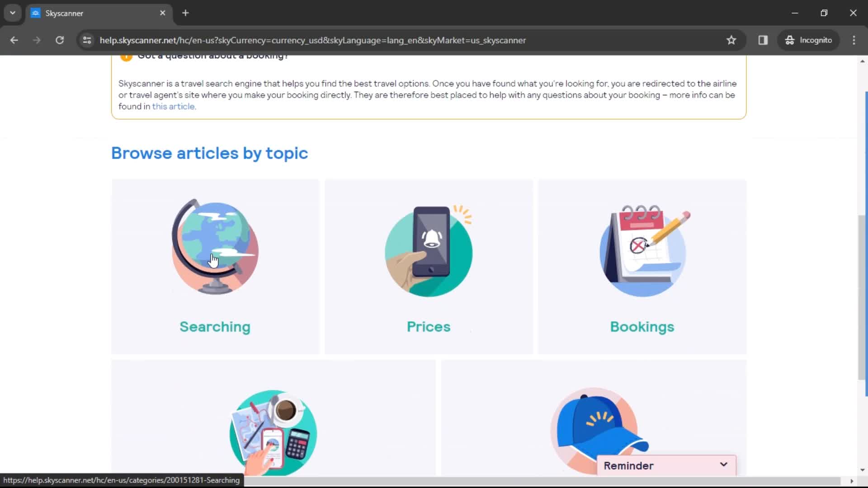This screenshot has width=868, height=488.
Task: Open the browser side panel
Action: [763, 40]
